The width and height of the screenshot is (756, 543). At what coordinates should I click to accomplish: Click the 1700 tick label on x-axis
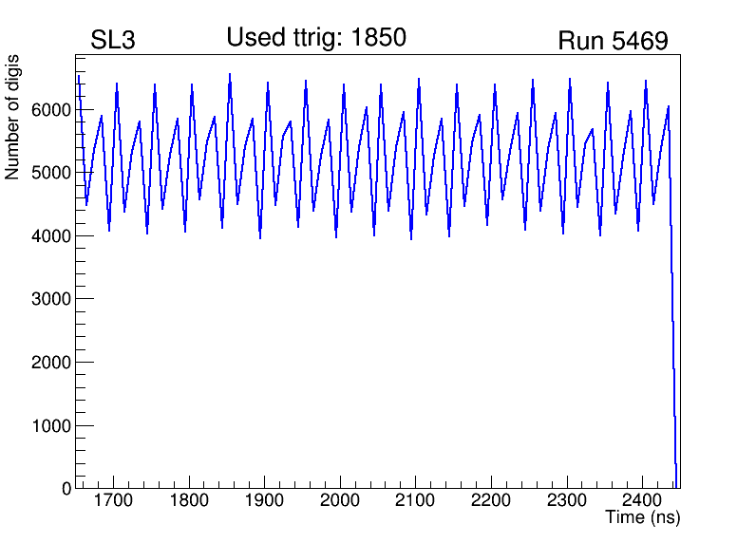tap(114, 500)
